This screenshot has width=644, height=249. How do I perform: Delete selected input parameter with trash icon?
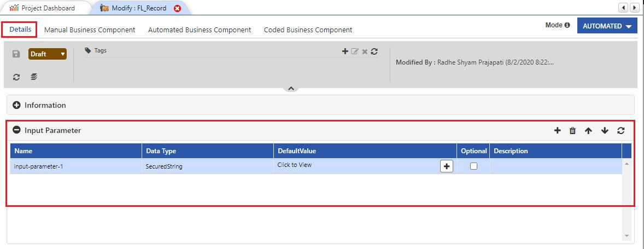pyautogui.click(x=572, y=131)
